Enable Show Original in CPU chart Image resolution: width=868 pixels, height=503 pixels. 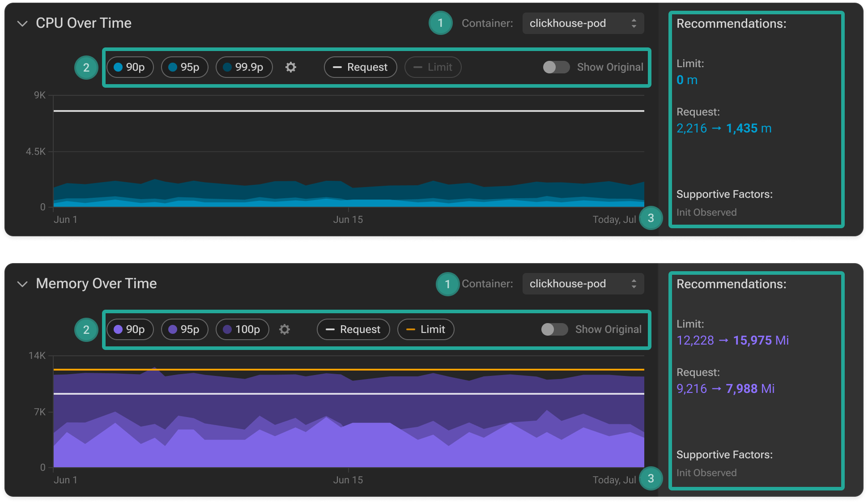(x=556, y=67)
